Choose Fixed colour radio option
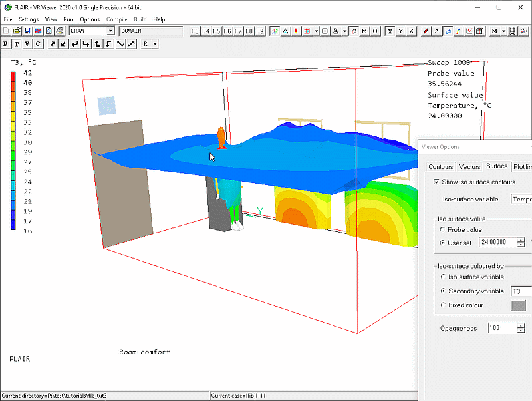532x401 pixels. pos(444,305)
